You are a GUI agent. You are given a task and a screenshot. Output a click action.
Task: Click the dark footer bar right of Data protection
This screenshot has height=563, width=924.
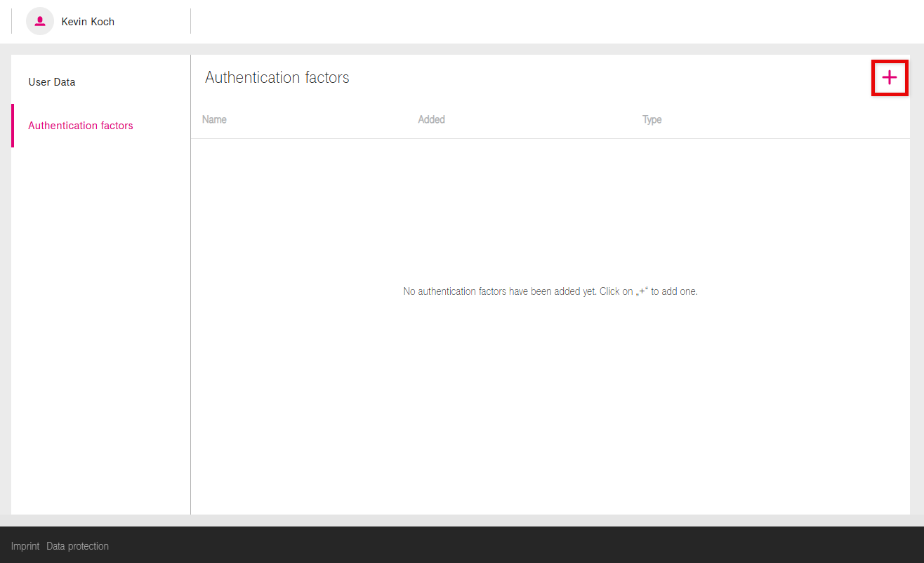[x=491, y=545]
